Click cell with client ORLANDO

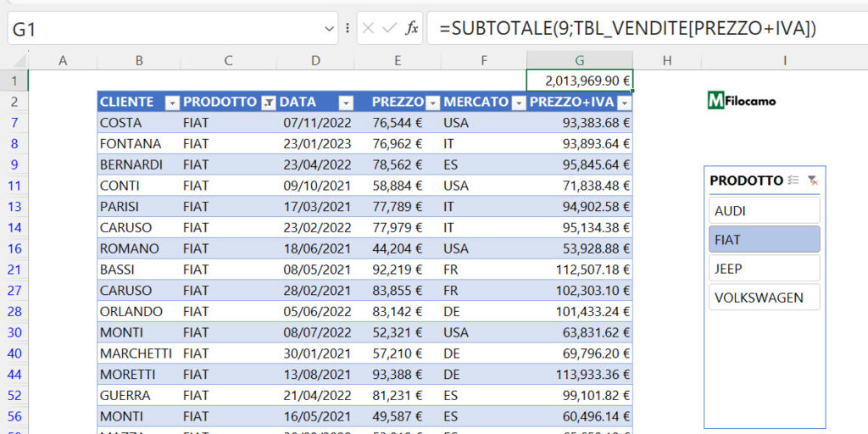point(139,312)
